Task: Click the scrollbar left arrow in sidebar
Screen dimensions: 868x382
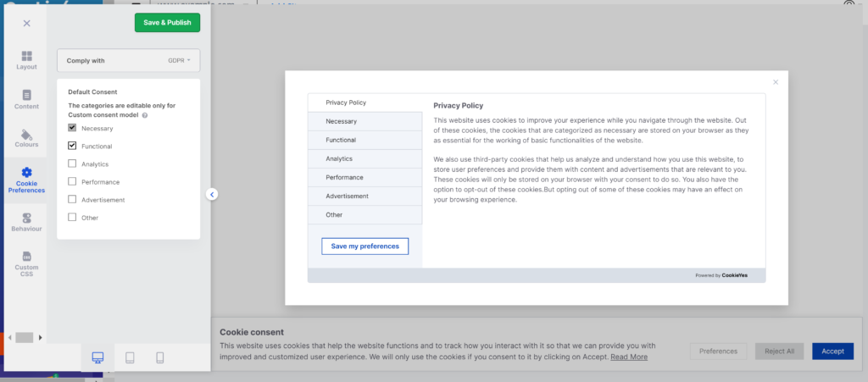Action: tap(8, 337)
